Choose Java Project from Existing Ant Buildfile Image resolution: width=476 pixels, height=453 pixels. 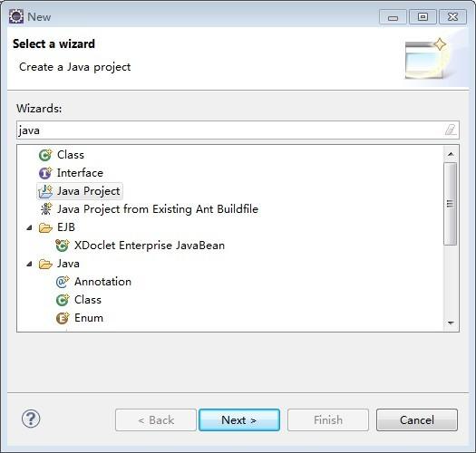pyautogui.click(x=158, y=209)
